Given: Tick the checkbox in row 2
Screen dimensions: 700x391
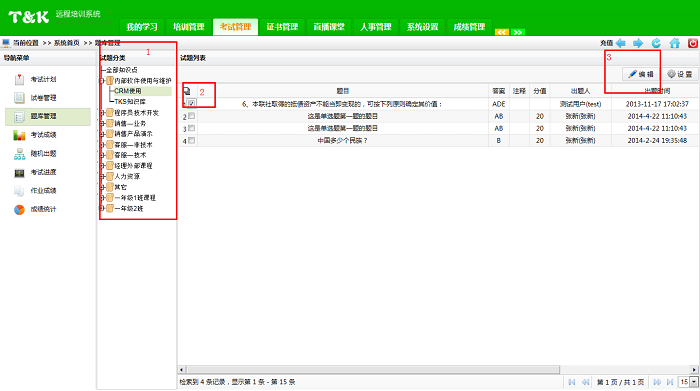Looking at the screenshot, I should [192, 116].
